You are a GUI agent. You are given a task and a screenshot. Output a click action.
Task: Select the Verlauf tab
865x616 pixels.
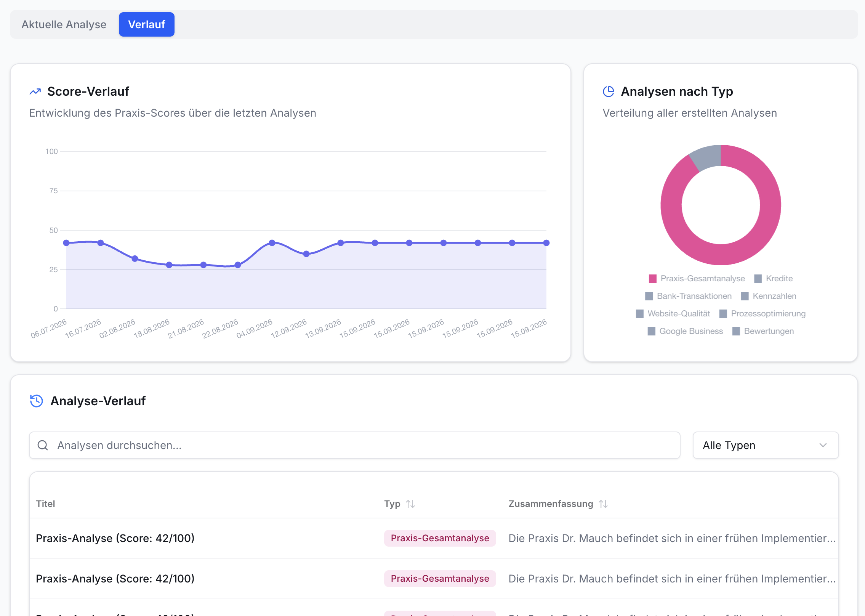pyautogui.click(x=146, y=24)
